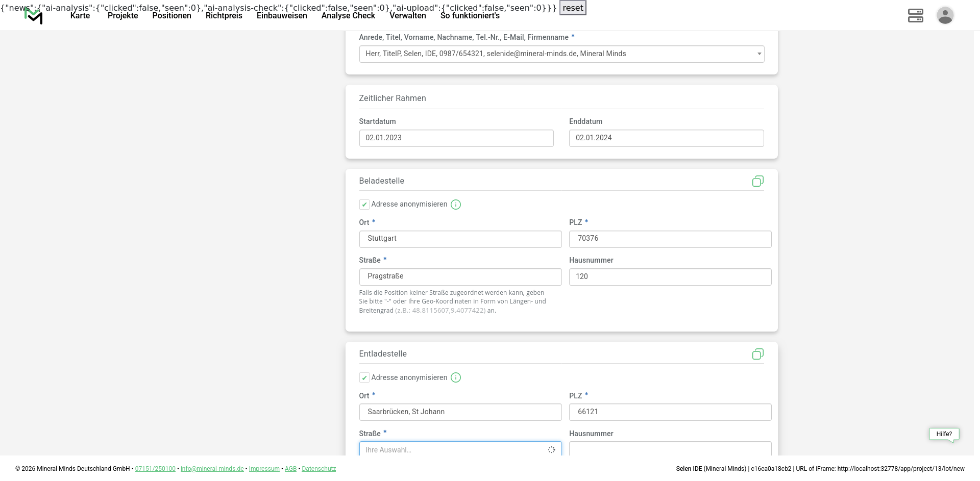
Task: Click the Startdatum date field
Action: click(456, 138)
